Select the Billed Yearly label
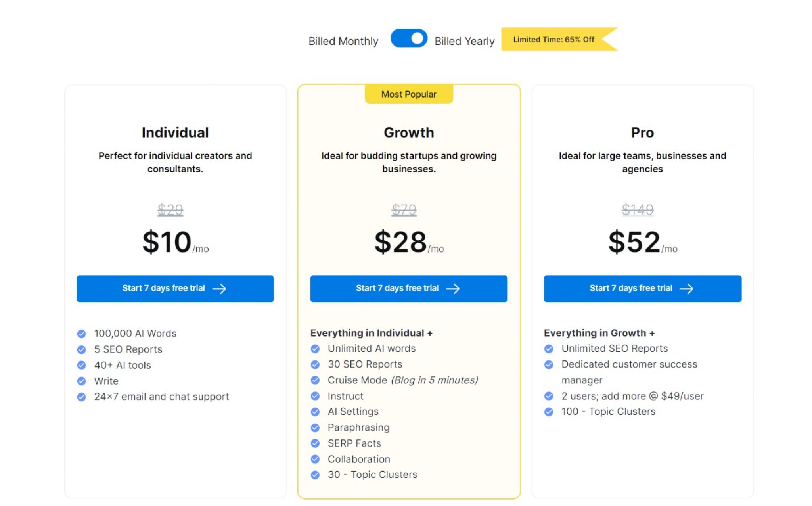Image resolution: width=812 pixels, height=506 pixels. pyautogui.click(x=465, y=41)
